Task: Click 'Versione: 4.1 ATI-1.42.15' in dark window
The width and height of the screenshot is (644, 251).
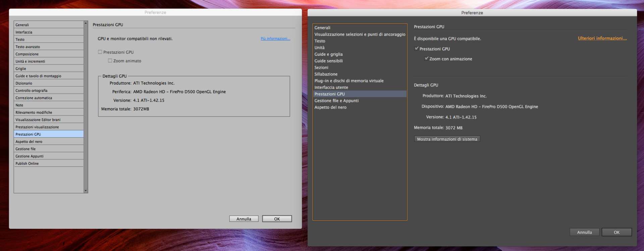Action: [451, 117]
